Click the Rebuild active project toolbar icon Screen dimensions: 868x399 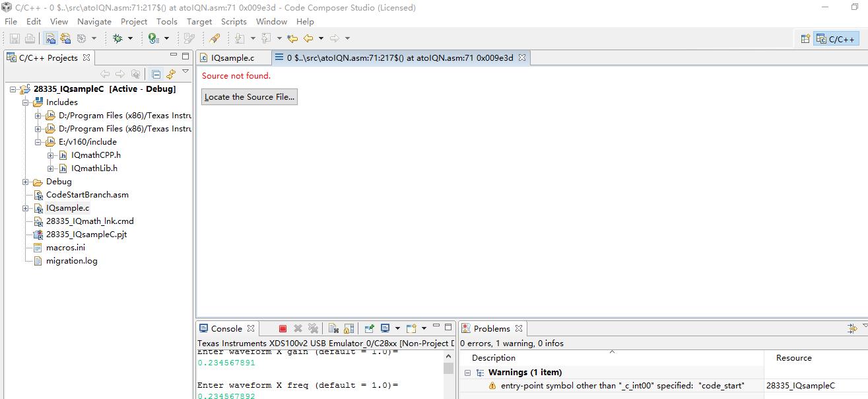pyautogui.click(x=65, y=38)
